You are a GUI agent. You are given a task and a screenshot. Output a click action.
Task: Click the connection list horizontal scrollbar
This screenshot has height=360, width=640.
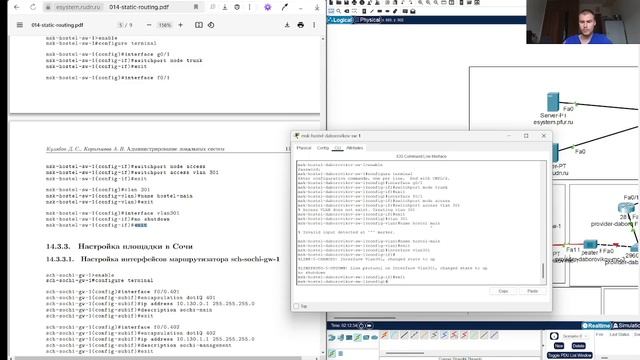coord(405,353)
